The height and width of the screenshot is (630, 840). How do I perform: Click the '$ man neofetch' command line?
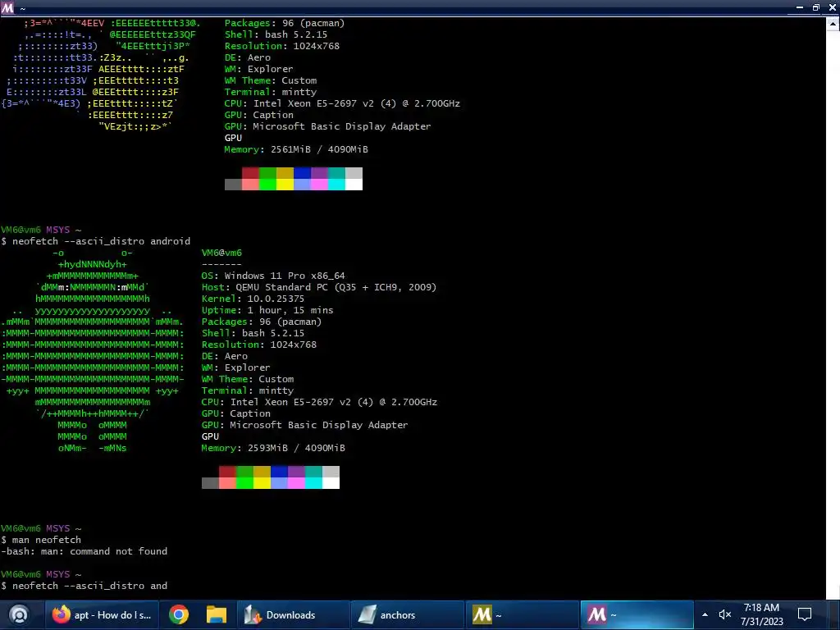click(x=41, y=540)
